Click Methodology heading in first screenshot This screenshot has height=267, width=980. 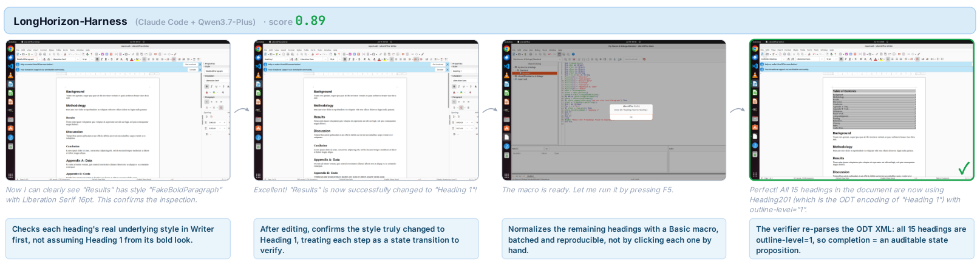[x=76, y=105]
